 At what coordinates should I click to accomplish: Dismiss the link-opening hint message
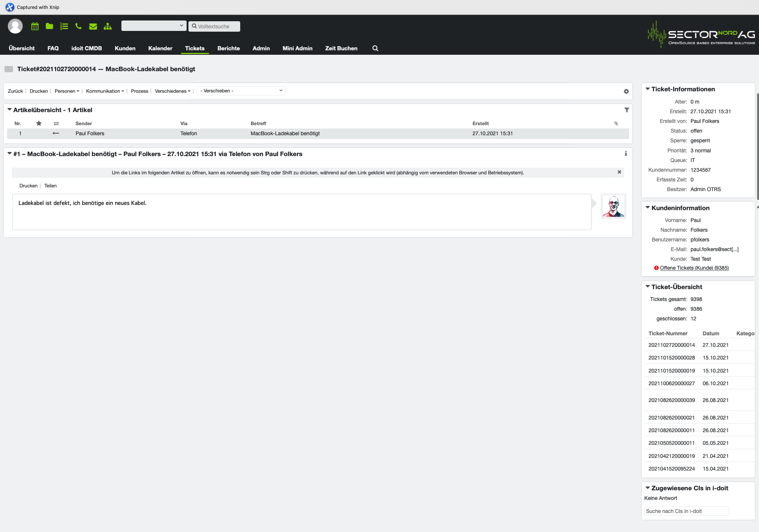[x=619, y=172]
